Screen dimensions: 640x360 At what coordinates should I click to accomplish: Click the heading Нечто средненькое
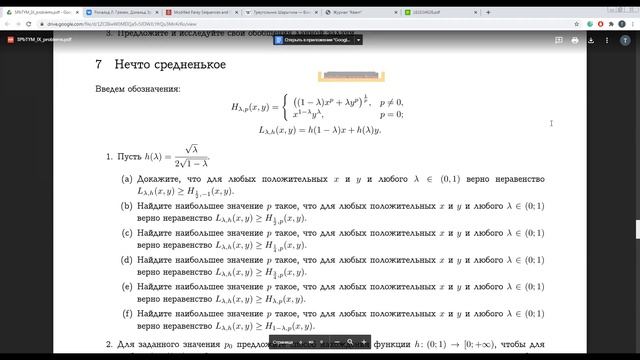click(x=170, y=64)
